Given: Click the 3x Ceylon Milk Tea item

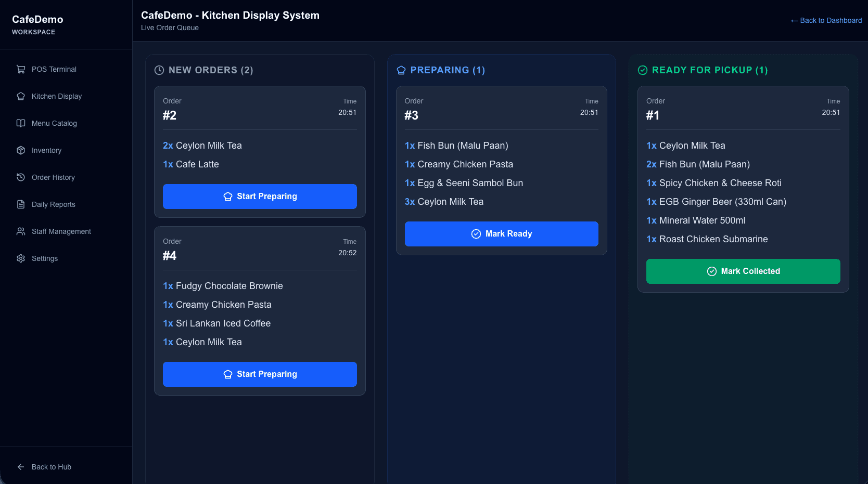Looking at the screenshot, I should point(444,202).
